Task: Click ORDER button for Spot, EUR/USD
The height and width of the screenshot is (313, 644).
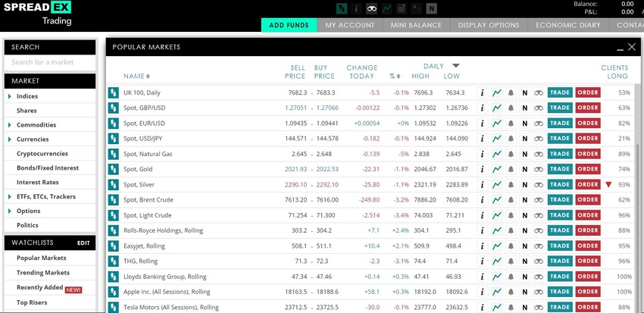Action: [588, 124]
